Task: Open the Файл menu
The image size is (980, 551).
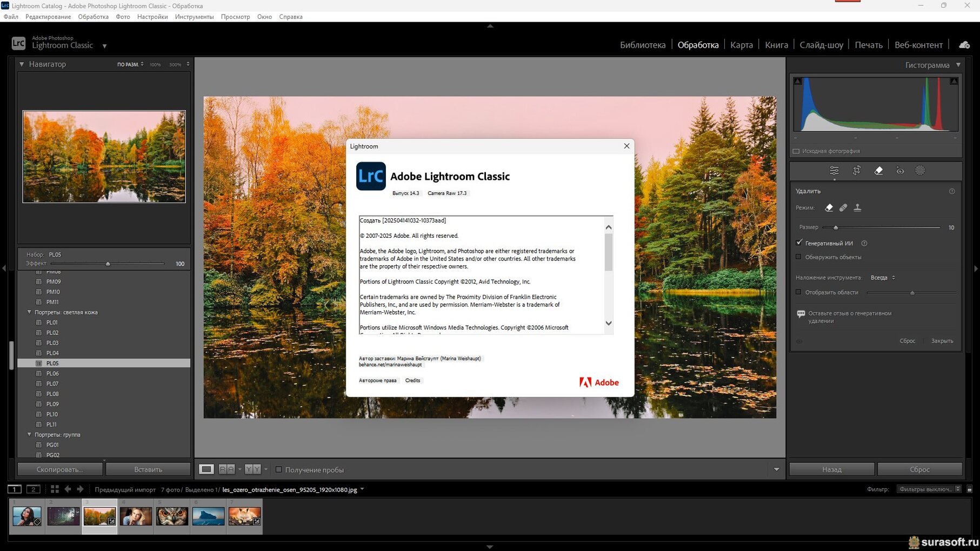Action: (11, 17)
